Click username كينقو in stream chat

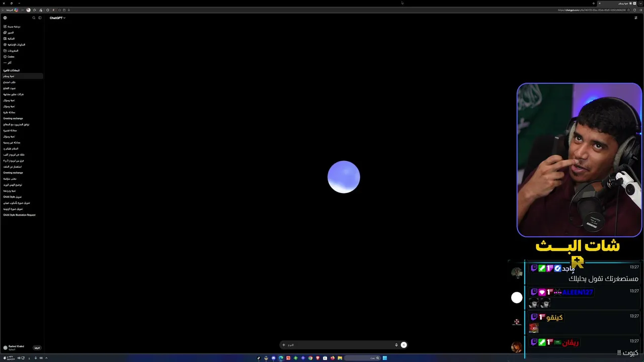554,318
